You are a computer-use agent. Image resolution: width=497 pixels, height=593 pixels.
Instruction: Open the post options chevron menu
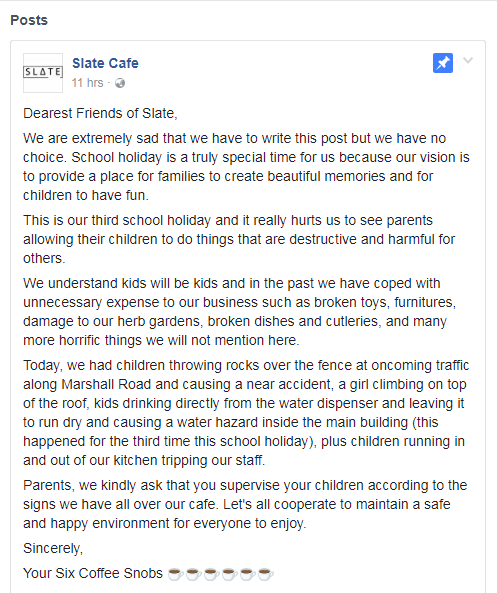pos(468,61)
